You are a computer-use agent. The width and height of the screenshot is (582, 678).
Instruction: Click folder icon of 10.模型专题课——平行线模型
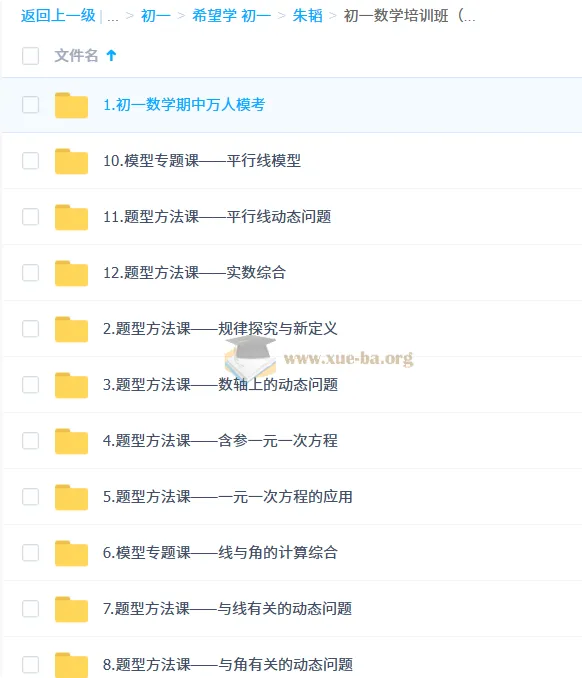pyautogui.click(x=71, y=161)
